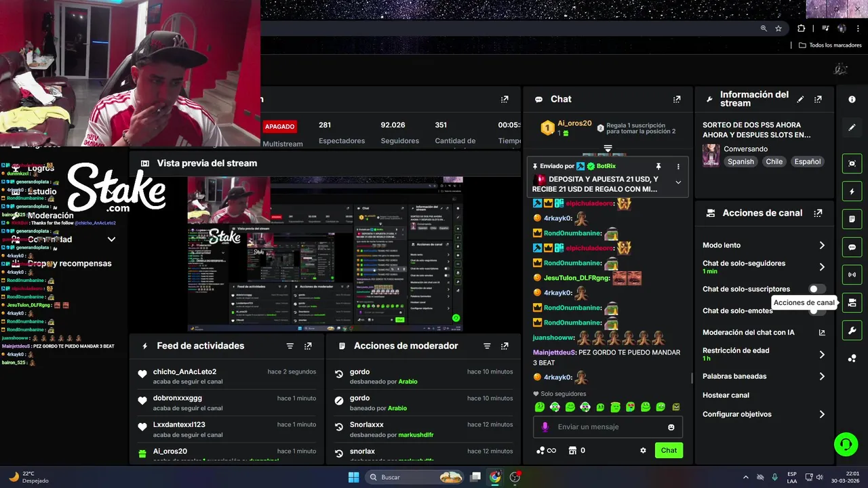Select the Spanish tag

point(741,162)
